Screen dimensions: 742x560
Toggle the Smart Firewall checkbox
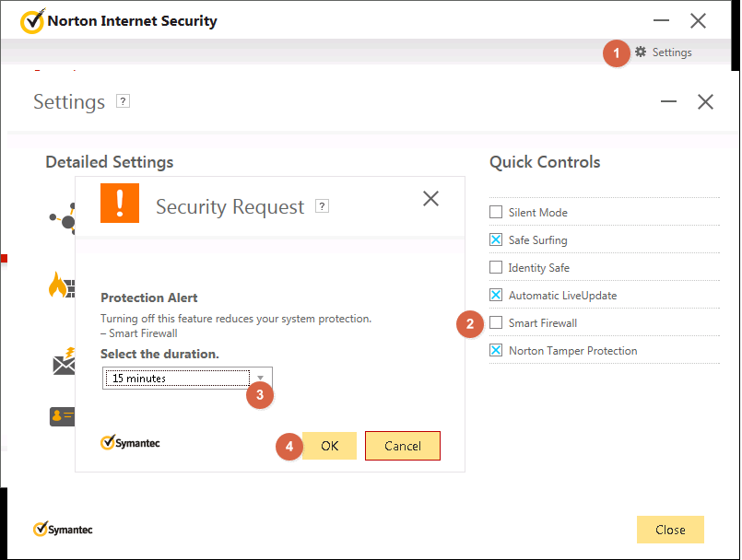click(496, 323)
